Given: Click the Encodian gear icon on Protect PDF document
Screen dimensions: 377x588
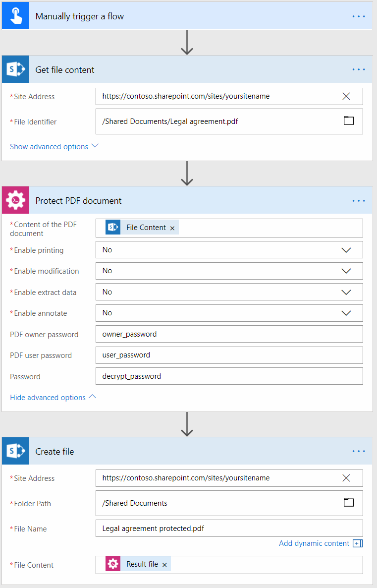Looking at the screenshot, I should click(15, 200).
